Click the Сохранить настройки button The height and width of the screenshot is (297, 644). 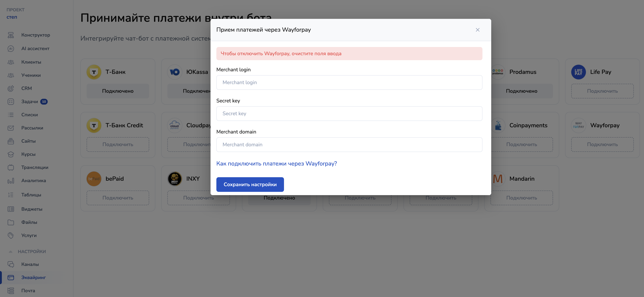[250, 184]
